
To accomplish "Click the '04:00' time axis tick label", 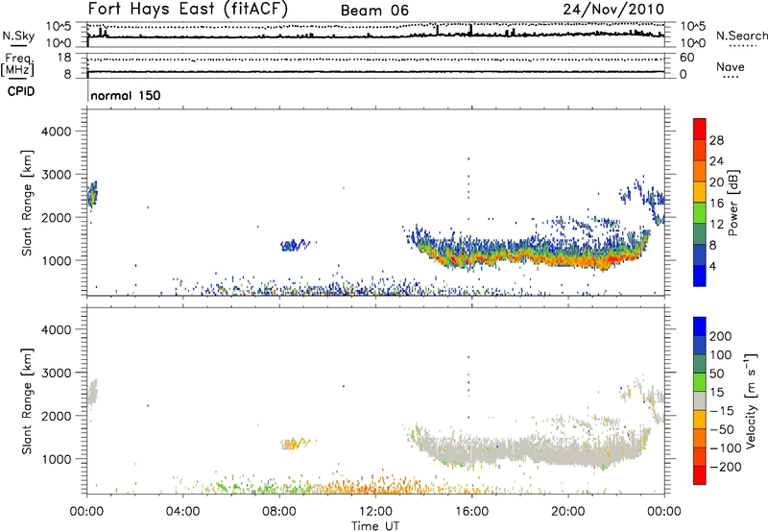I will [183, 512].
